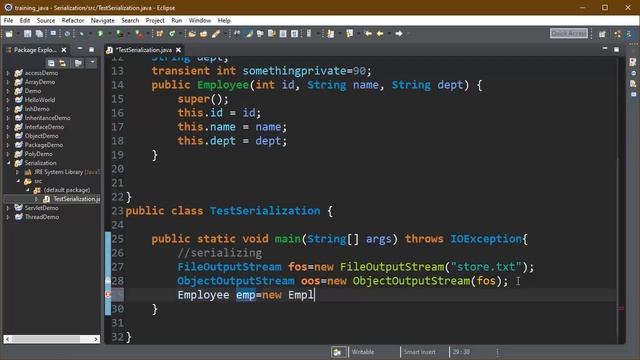
Task: Collapse the Serialization project
Action: (8, 163)
